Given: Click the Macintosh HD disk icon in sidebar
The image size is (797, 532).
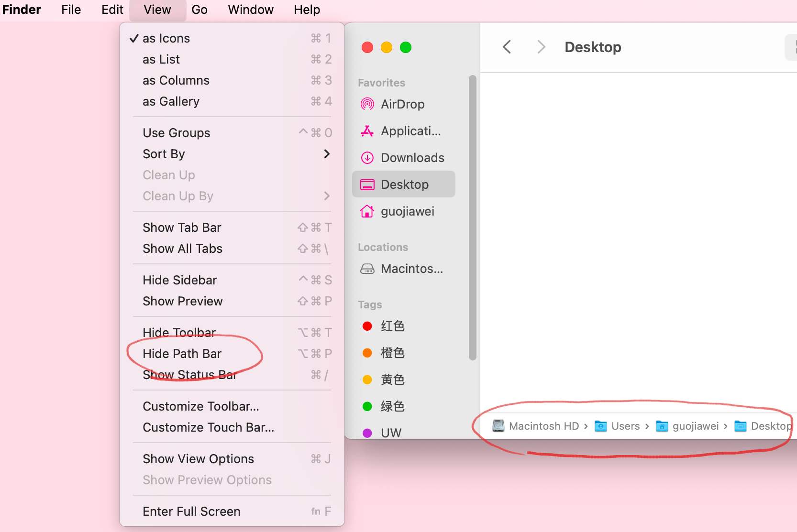Looking at the screenshot, I should pos(367,269).
